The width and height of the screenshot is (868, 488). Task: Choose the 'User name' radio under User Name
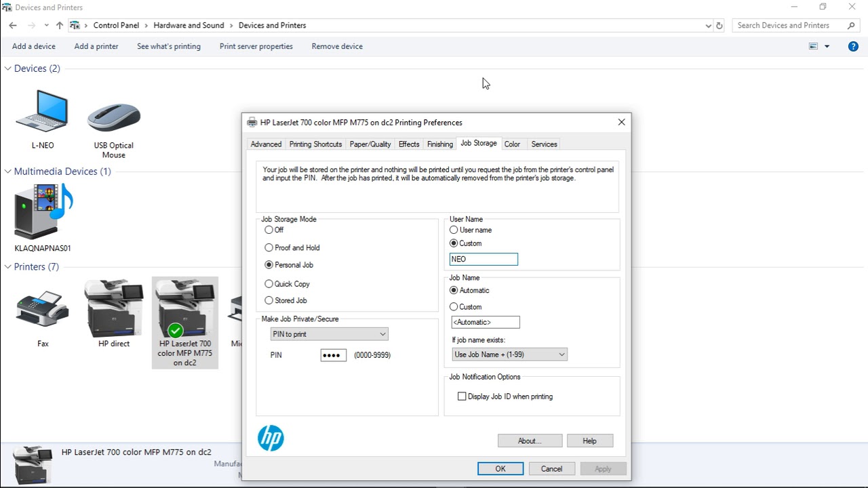pos(454,230)
